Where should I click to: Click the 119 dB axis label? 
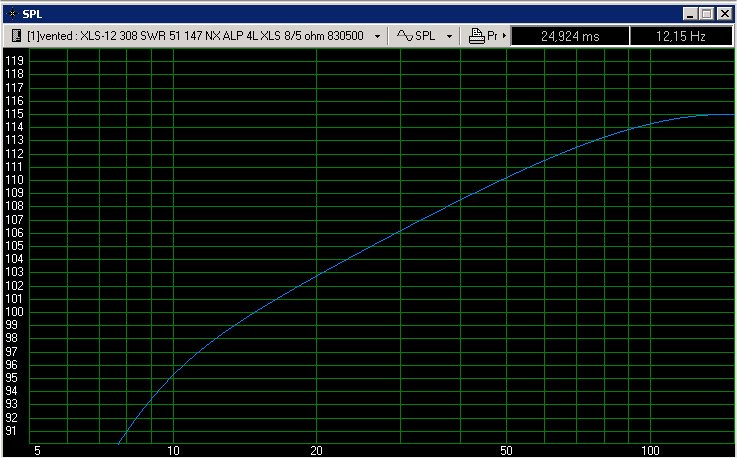(x=14, y=61)
